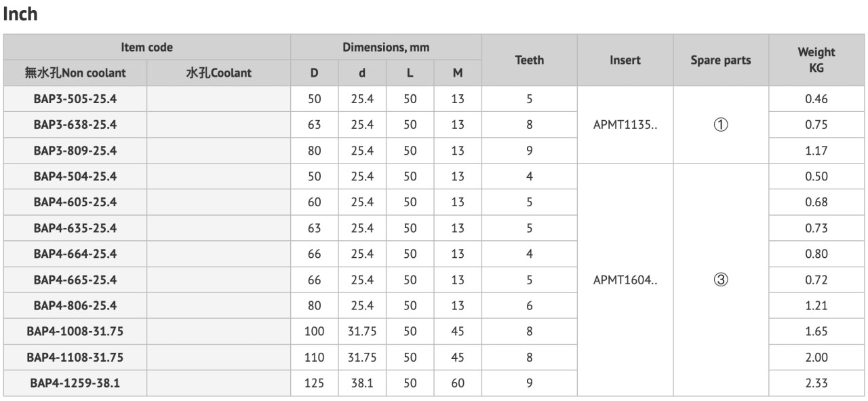This screenshot has width=868, height=401.
Task: Click the Spare parts column header
Action: [x=721, y=60]
